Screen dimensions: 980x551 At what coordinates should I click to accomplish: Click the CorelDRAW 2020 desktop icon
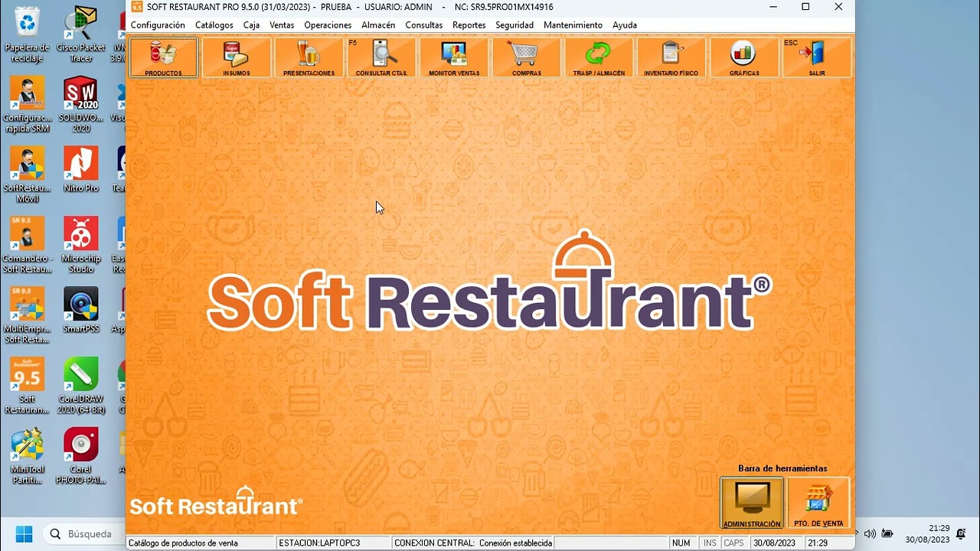[81, 386]
